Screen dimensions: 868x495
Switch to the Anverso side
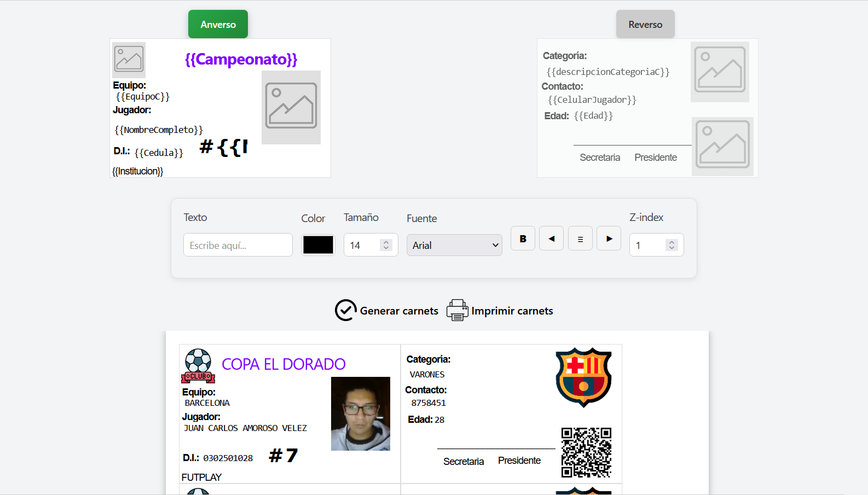[x=218, y=24]
